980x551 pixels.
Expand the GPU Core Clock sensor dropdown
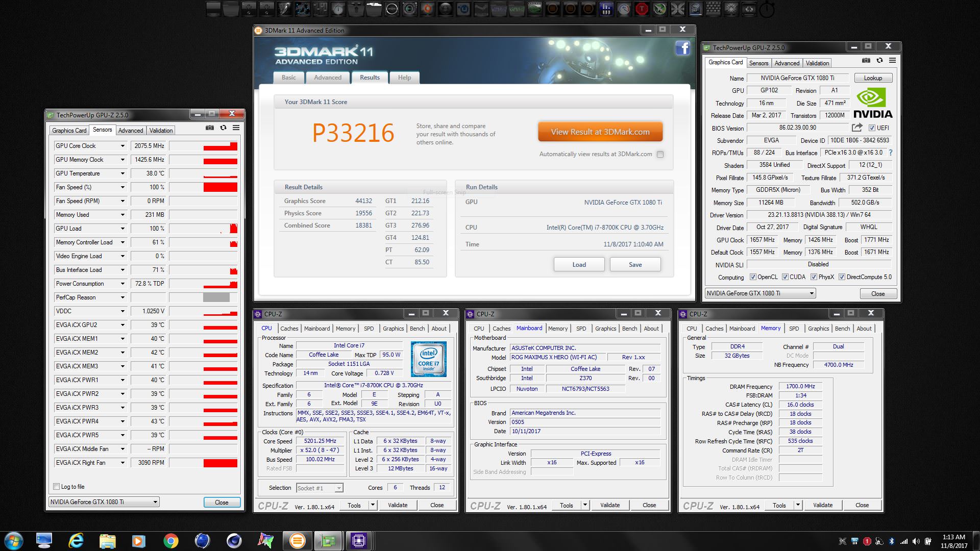(x=122, y=146)
